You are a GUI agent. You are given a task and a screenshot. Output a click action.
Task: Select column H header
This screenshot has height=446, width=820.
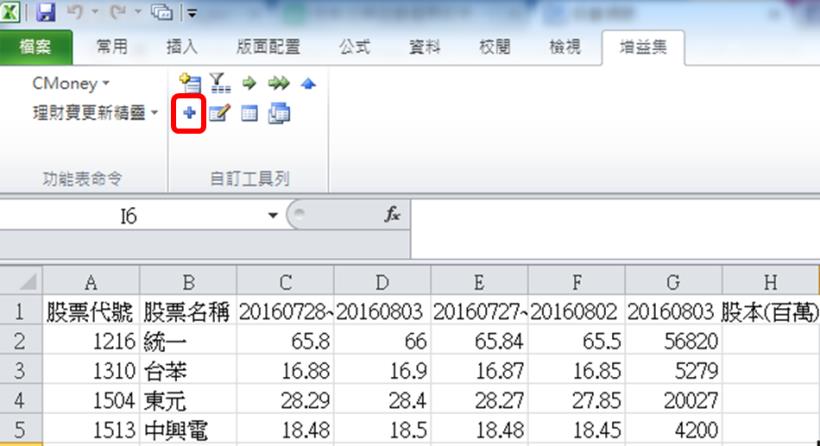(770, 282)
